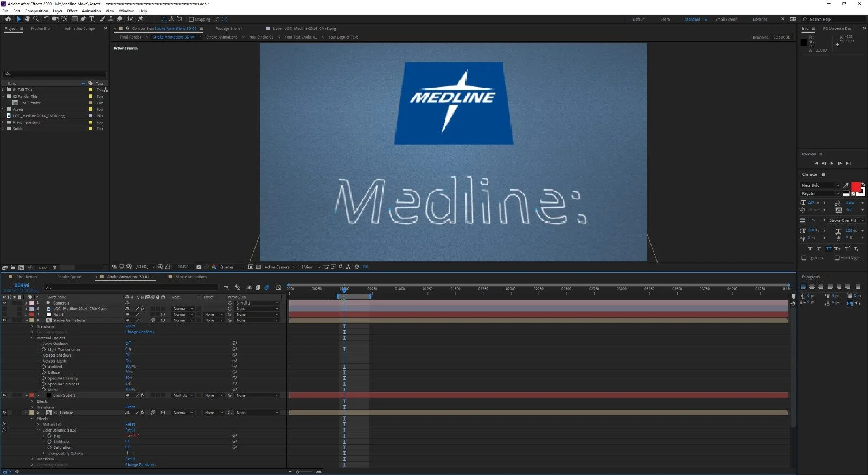Switch to the Render Queue tab
The width and height of the screenshot is (868, 475).
click(x=69, y=277)
